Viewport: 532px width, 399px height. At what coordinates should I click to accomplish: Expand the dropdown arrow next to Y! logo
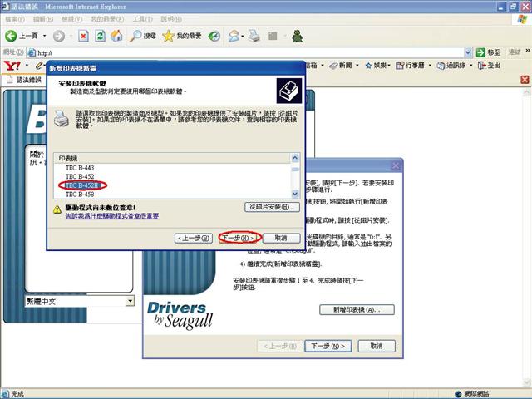(27, 66)
